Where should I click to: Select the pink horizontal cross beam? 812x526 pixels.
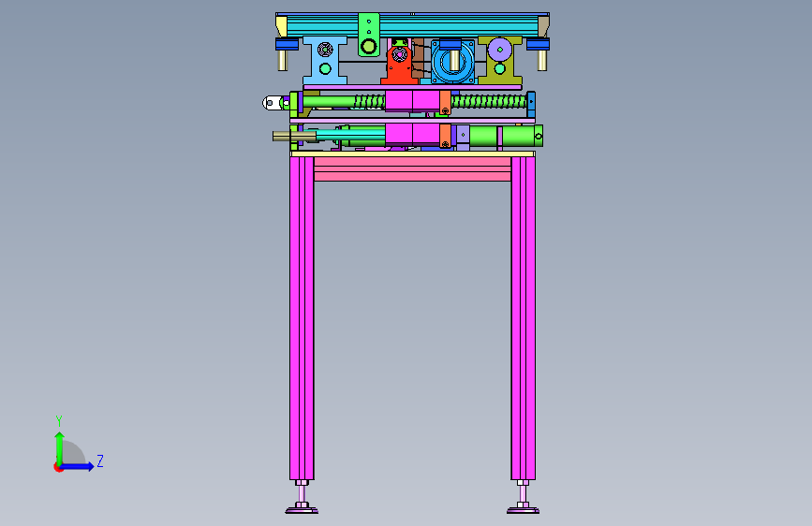pyautogui.click(x=413, y=168)
